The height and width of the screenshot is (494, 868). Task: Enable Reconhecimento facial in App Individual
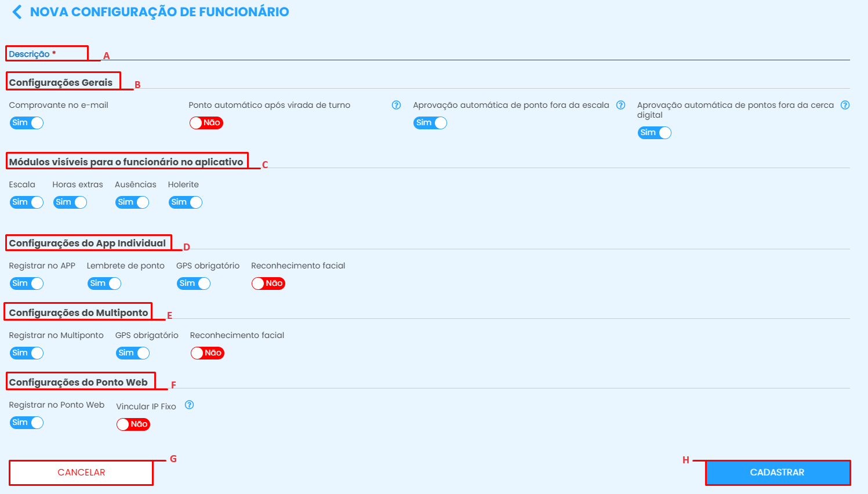pos(268,284)
